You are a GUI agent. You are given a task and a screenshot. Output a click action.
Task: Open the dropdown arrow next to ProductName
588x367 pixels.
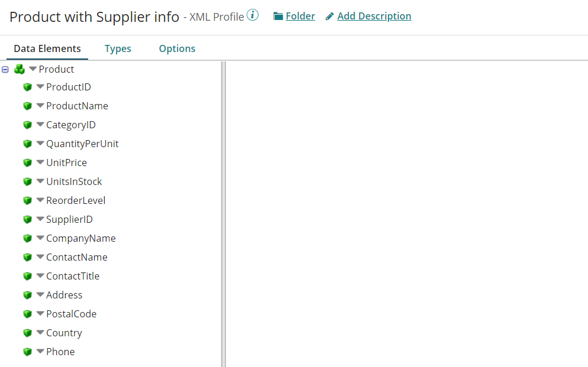tap(40, 106)
